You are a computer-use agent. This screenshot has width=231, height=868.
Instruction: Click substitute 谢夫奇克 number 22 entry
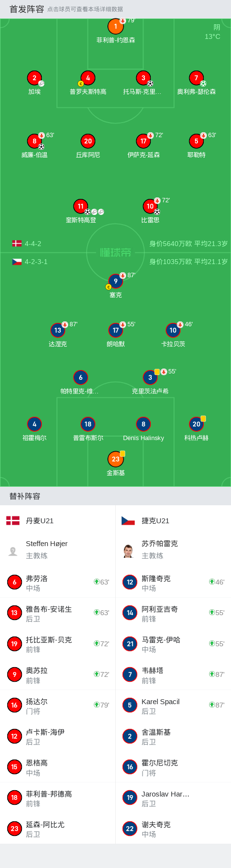[173, 829]
